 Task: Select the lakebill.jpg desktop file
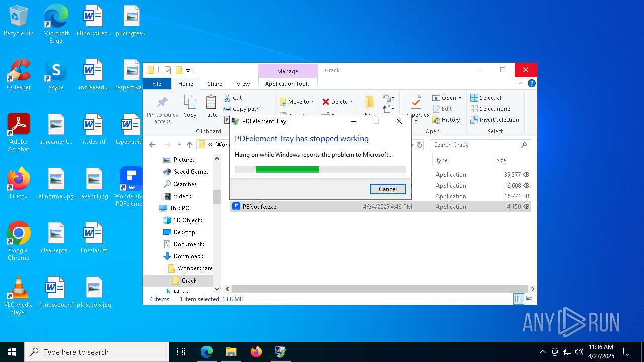pos(94,184)
